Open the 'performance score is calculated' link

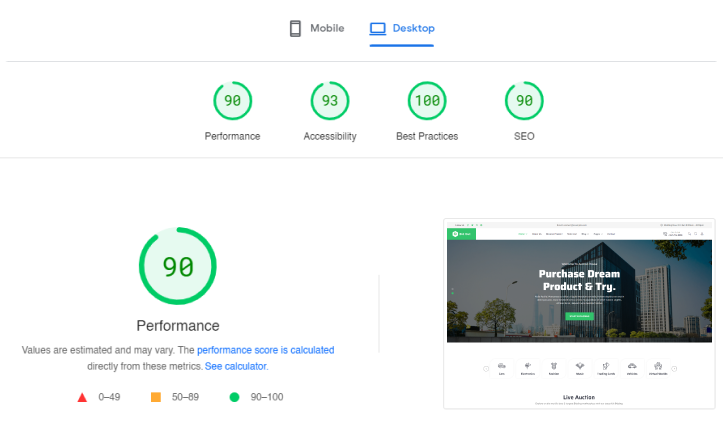point(266,350)
